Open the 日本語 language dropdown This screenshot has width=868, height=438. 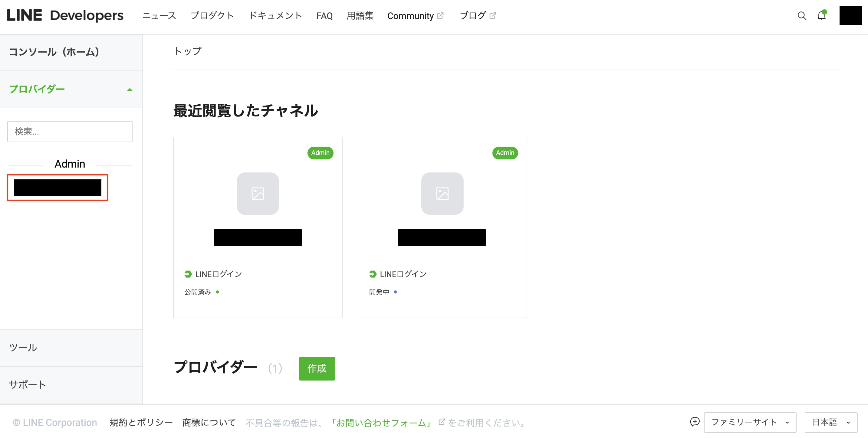(x=830, y=422)
